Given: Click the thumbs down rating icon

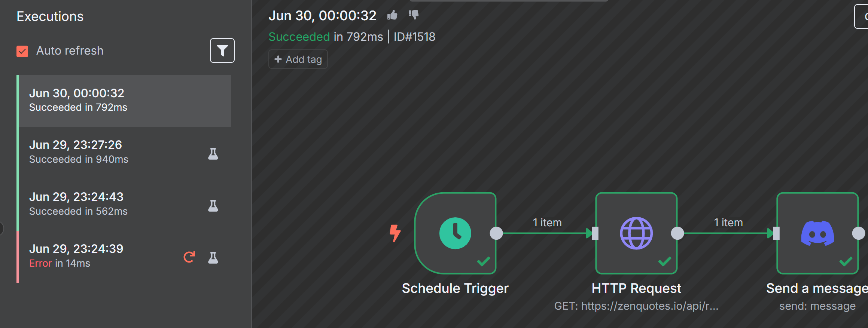Looking at the screenshot, I should coord(414,15).
